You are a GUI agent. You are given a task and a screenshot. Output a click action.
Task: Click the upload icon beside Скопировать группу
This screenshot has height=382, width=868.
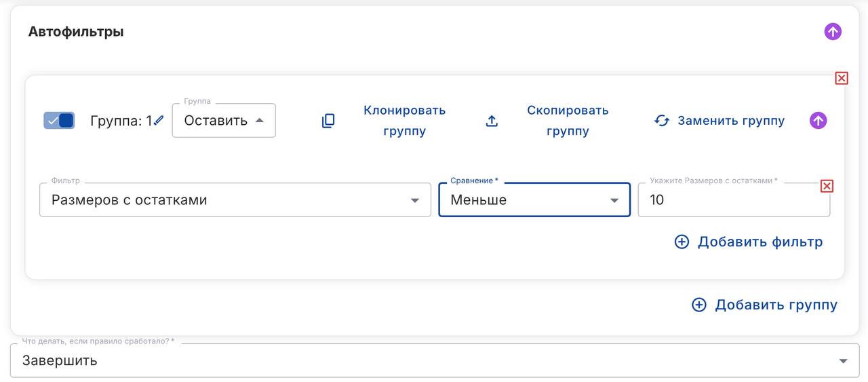tap(492, 121)
